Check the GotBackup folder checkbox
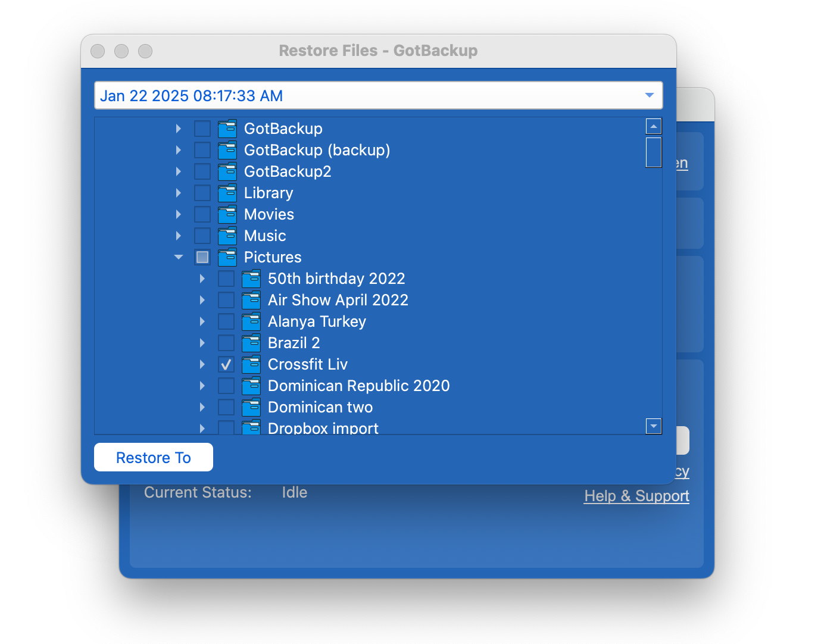 tap(202, 129)
